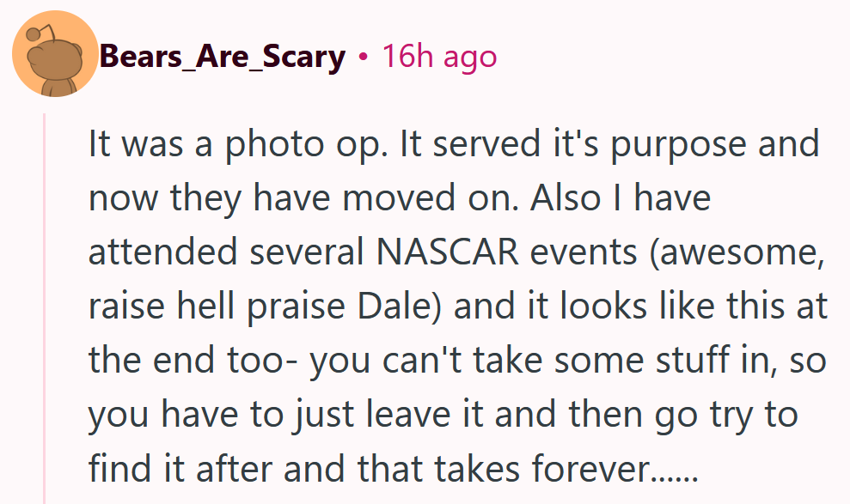Select the bullet separator after the username
850x504 pixels.
coord(365,56)
